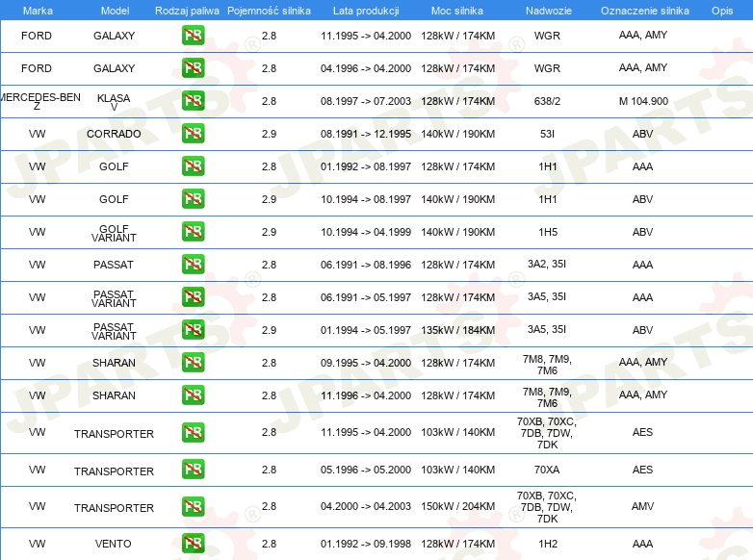
Task: Click the Moc silnika column header
Action: click(x=457, y=11)
